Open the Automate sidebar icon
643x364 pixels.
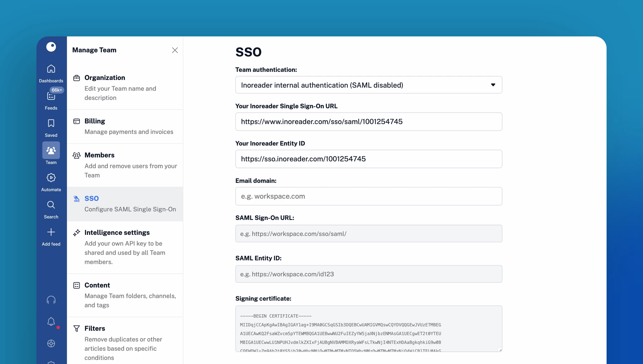tap(51, 178)
